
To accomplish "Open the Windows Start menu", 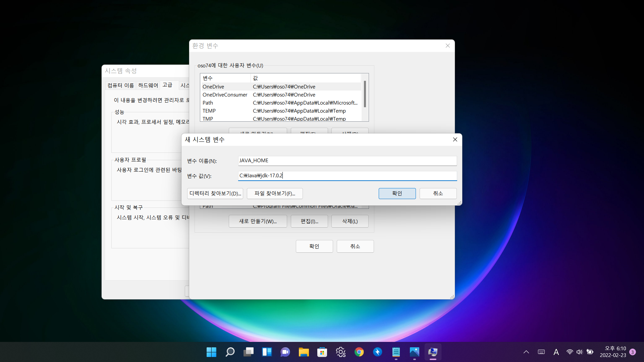I will click(x=211, y=352).
